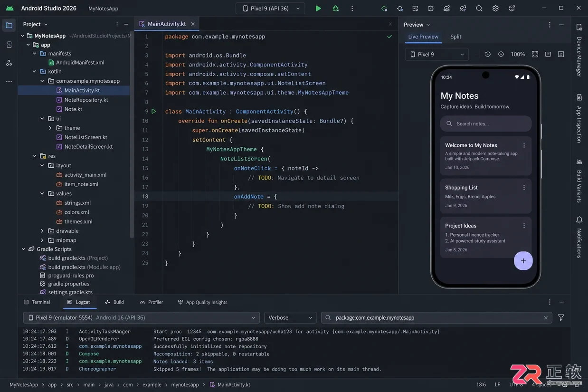Viewport: 588px width, 392px height.
Task: Open the Pixel 9 (API 36) device selector
Action: click(x=270, y=8)
